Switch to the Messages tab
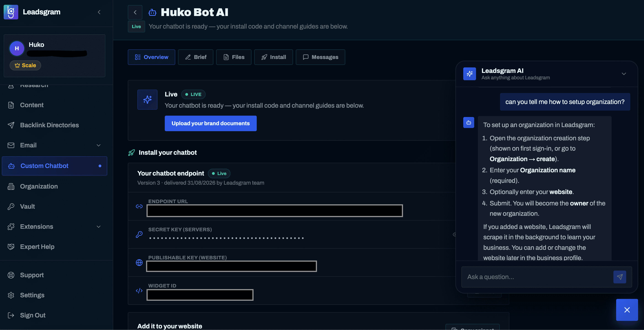This screenshot has height=330, width=644. 320,57
